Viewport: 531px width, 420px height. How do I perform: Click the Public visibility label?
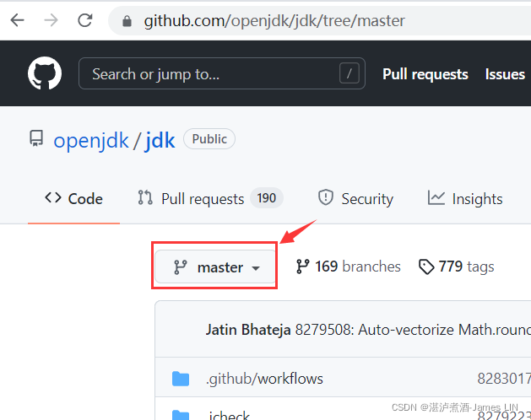click(209, 139)
